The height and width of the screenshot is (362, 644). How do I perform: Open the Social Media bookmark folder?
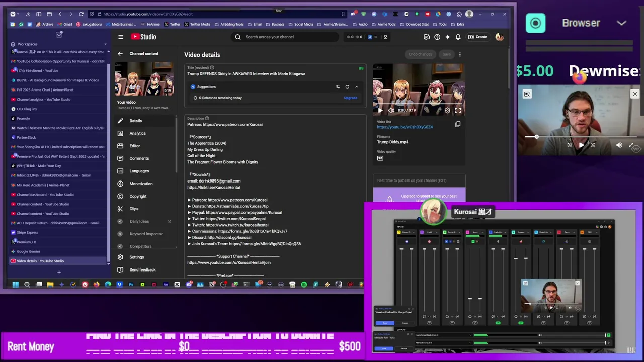coord(301,24)
